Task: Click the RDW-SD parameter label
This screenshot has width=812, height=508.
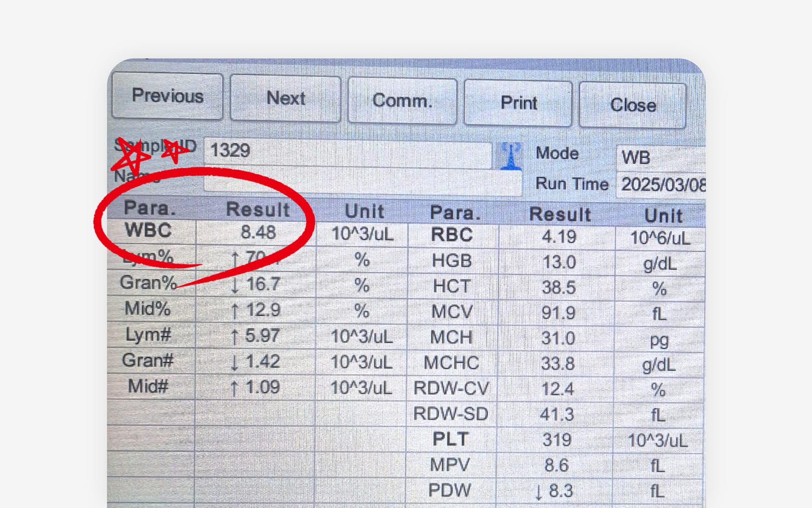Action: click(x=450, y=414)
